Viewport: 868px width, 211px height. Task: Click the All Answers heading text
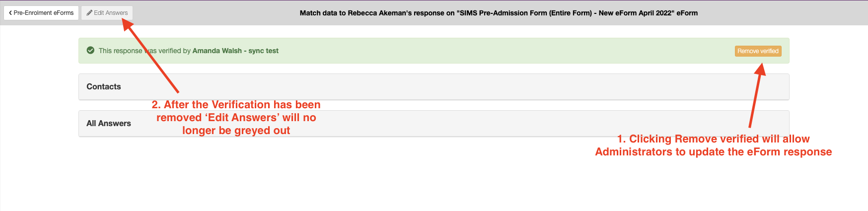point(108,123)
